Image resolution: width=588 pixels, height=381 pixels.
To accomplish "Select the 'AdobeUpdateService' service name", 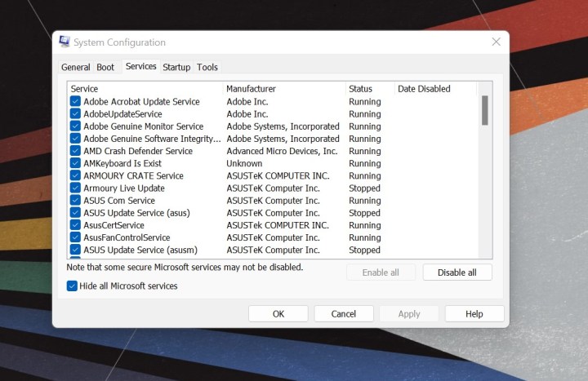I will pyautogui.click(x=122, y=114).
